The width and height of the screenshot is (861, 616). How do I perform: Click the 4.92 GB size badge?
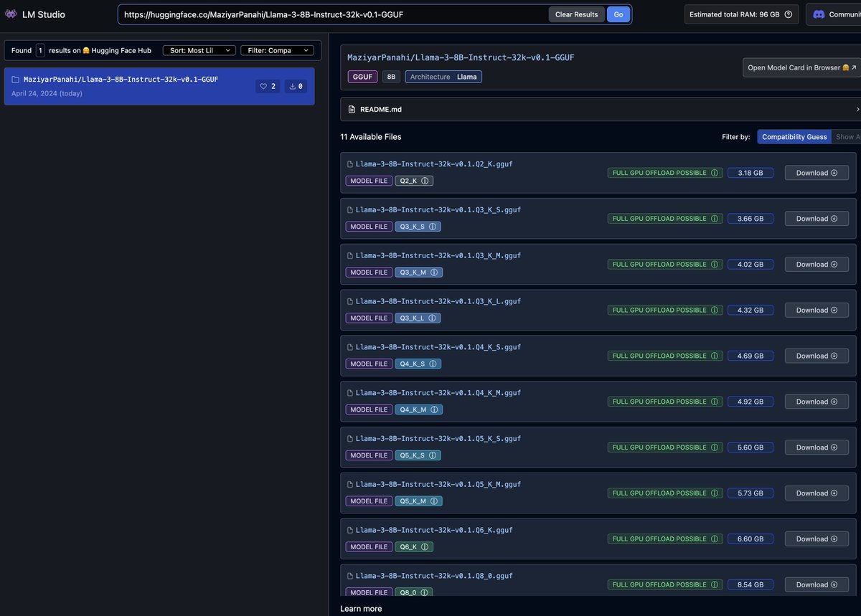(x=751, y=402)
